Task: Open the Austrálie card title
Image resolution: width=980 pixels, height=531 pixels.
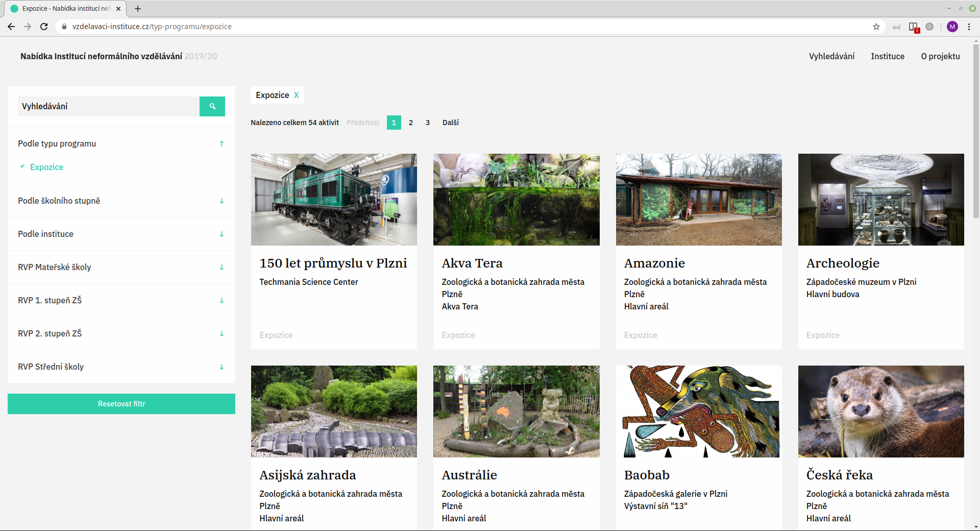Action: [469, 475]
